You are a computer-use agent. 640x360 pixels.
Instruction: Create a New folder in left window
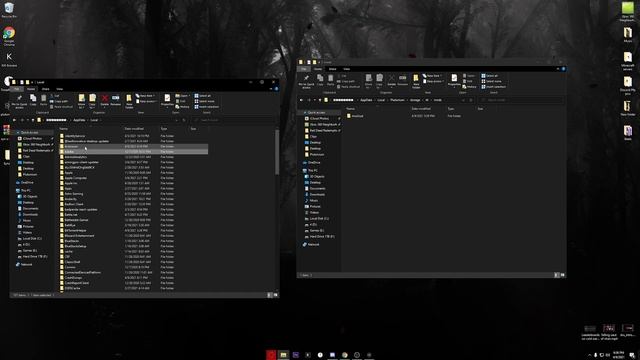coord(129,101)
